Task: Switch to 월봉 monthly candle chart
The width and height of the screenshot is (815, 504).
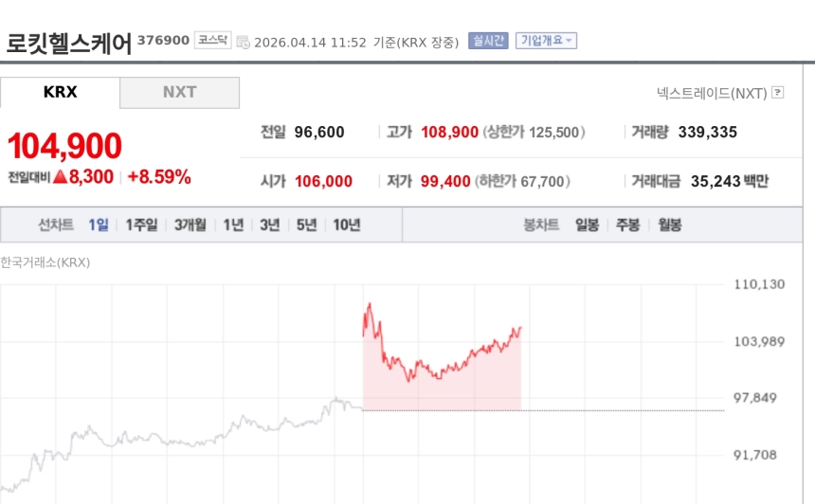Action: pyautogui.click(x=669, y=225)
